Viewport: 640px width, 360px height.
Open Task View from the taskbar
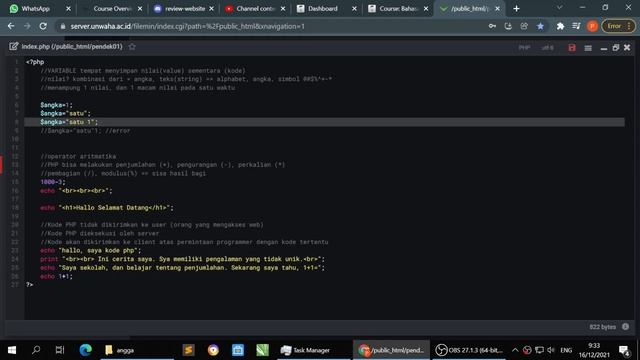(x=60, y=350)
